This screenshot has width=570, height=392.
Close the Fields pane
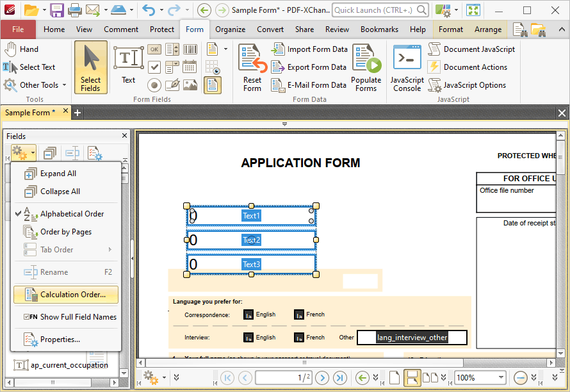coord(124,136)
